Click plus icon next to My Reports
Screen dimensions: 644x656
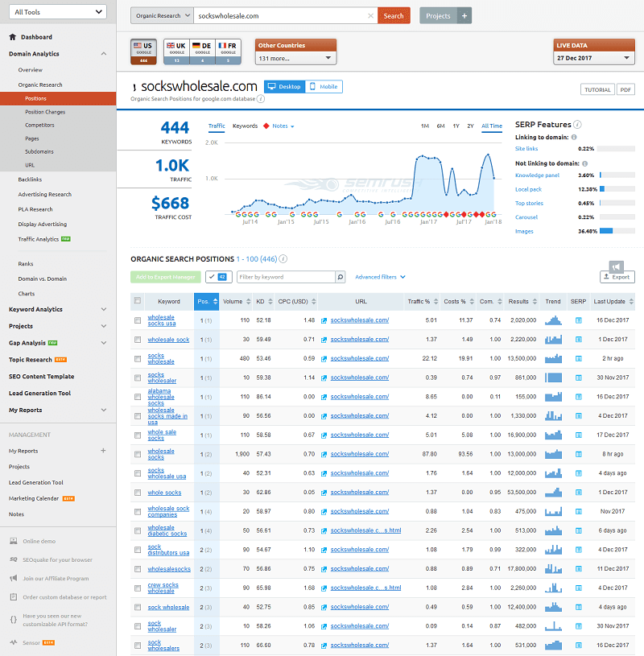coord(103,451)
